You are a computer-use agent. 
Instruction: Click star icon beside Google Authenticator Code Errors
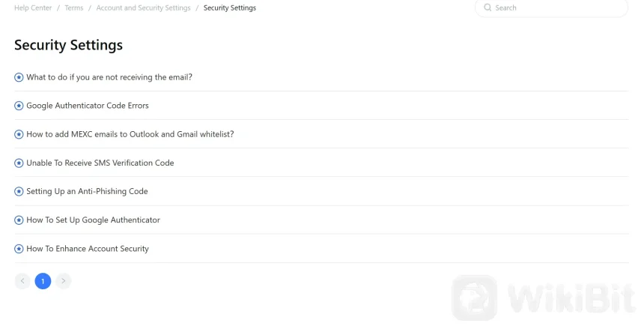(x=19, y=106)
